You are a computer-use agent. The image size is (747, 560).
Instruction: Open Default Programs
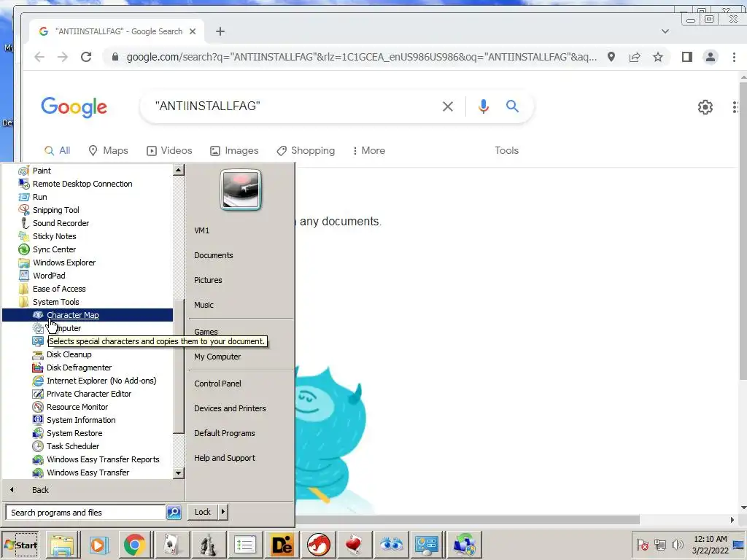pos(225,433)
